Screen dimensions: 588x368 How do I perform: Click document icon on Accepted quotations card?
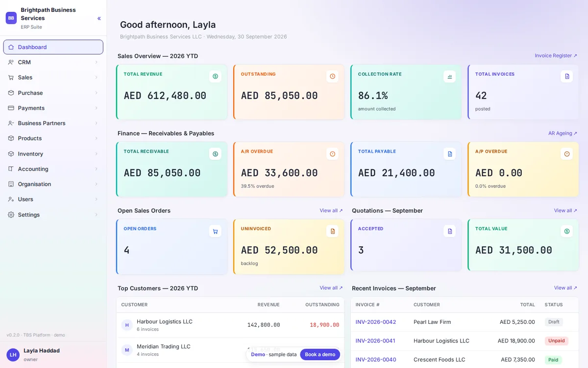449,231
